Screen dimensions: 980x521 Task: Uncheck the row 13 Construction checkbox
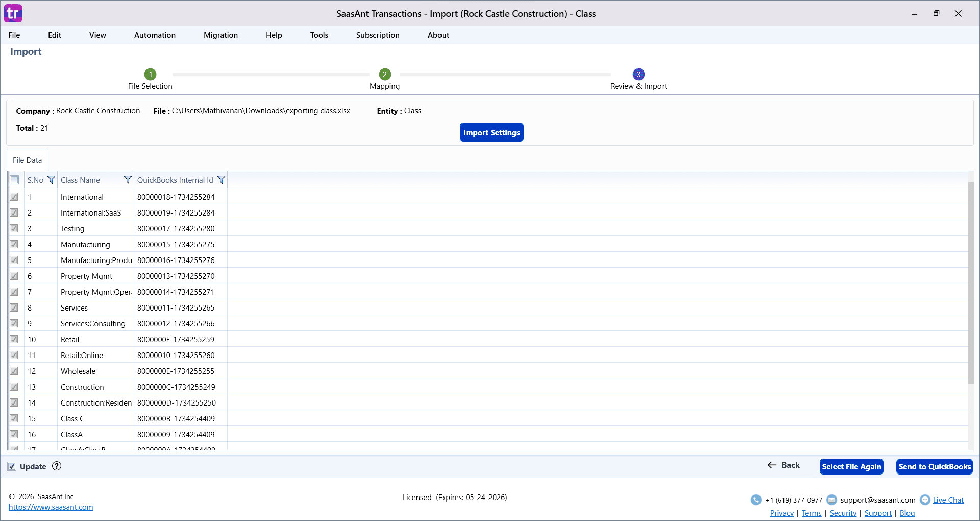14,387
